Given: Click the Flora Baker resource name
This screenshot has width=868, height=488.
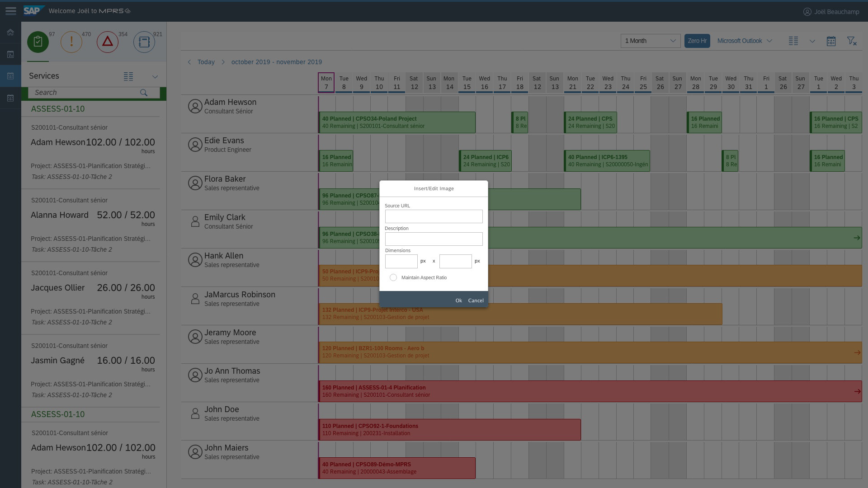Looking at the screenshot, I should tap(225, 179).
